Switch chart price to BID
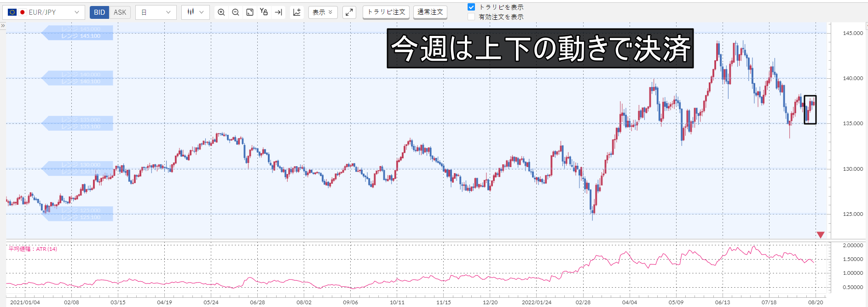 tap(99, 12)
